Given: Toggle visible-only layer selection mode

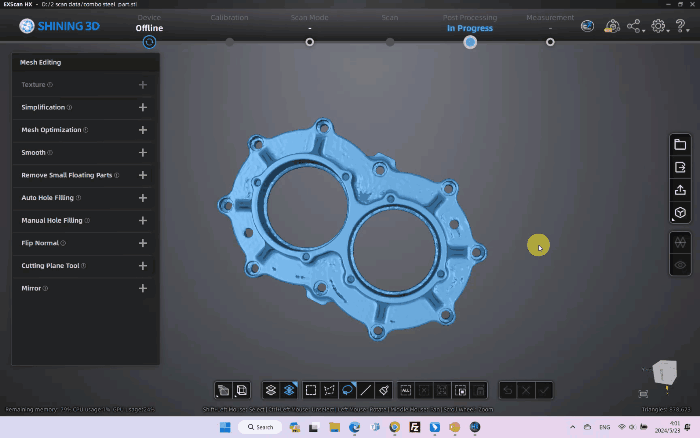Looking at the screenshot, I should 288,390.
